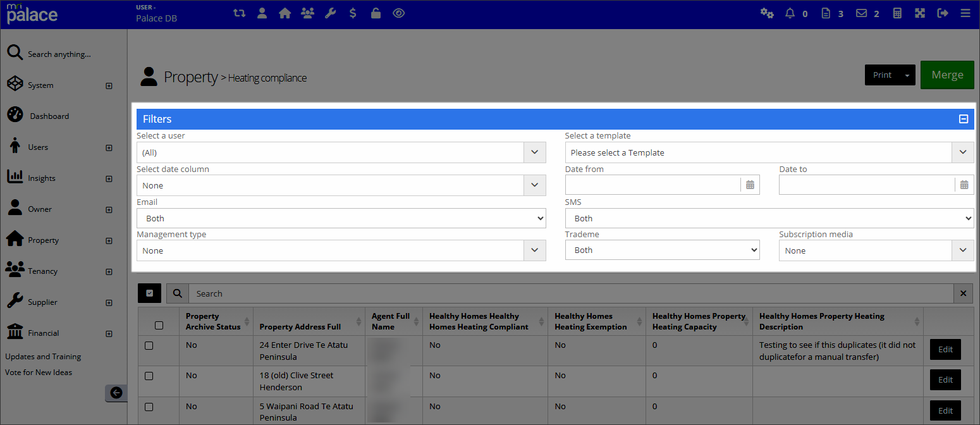Sort by Property Address Full column
980x425 pixels.
[358, 322]
